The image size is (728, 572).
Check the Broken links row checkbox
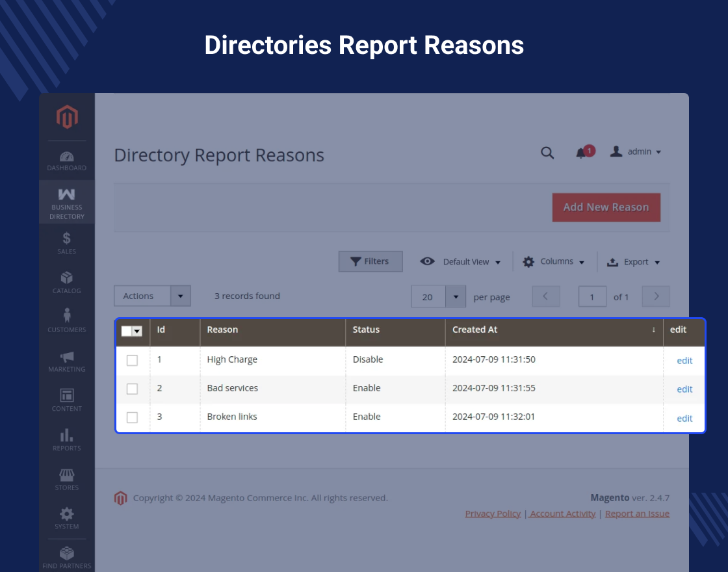[x=133, y=417]
